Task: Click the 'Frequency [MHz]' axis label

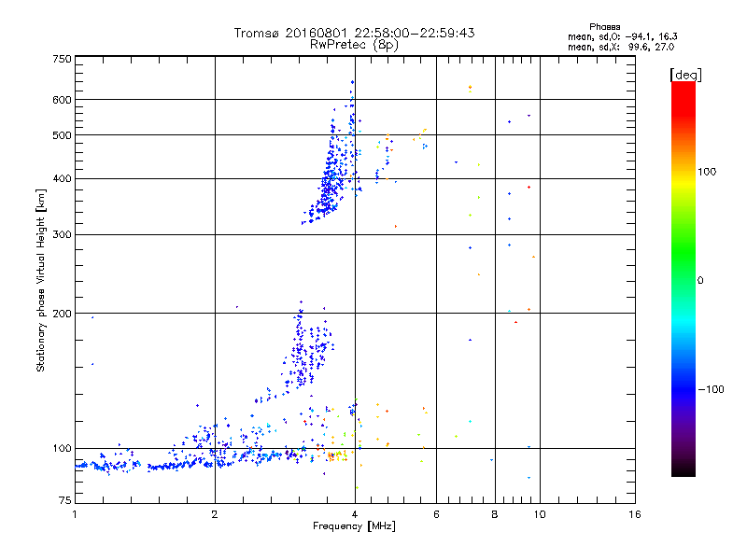Action: pos(354,526)
